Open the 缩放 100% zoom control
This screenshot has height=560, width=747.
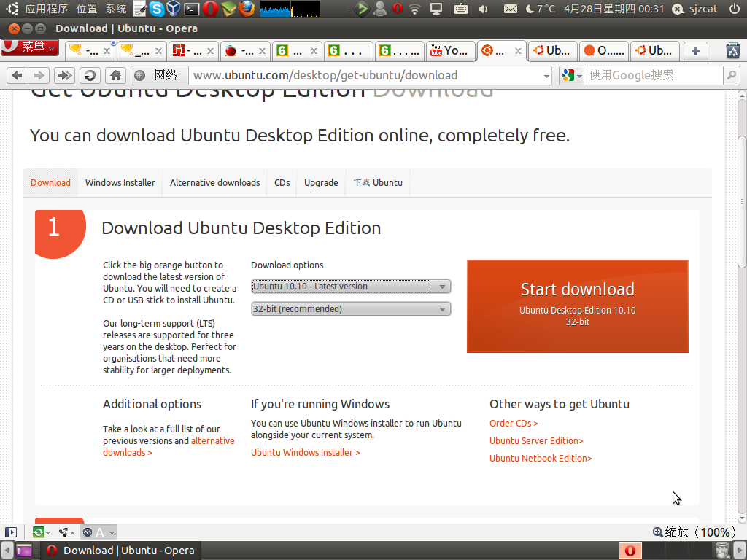tap(694, 532)
